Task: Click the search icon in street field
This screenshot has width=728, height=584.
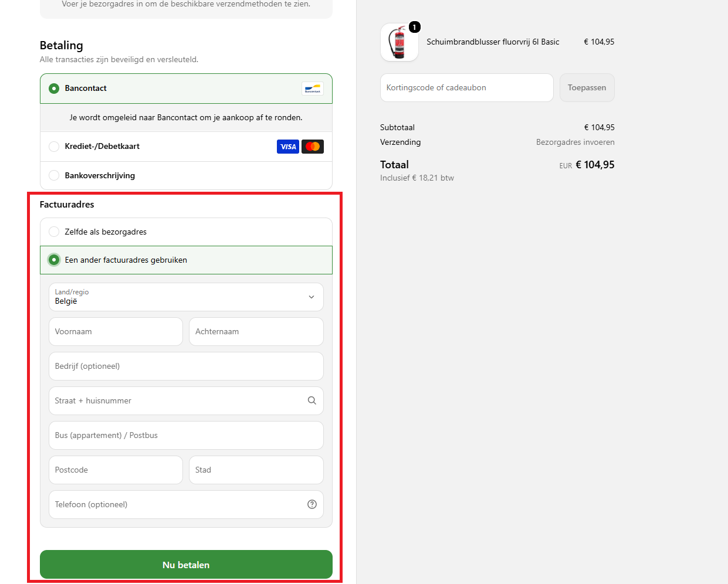Action: [312, 400]
